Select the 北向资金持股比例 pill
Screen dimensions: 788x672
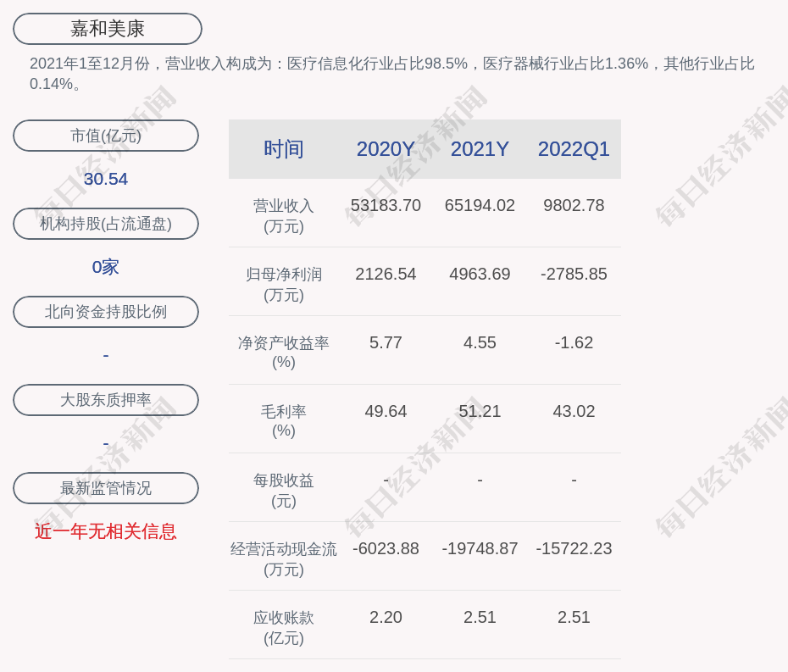click(x=106, y=312)
